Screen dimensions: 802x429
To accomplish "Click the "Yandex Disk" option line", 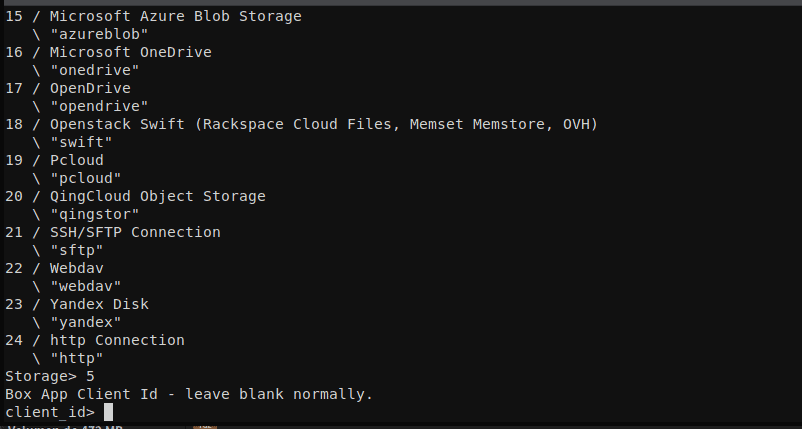I will click(x=77, y=304).
